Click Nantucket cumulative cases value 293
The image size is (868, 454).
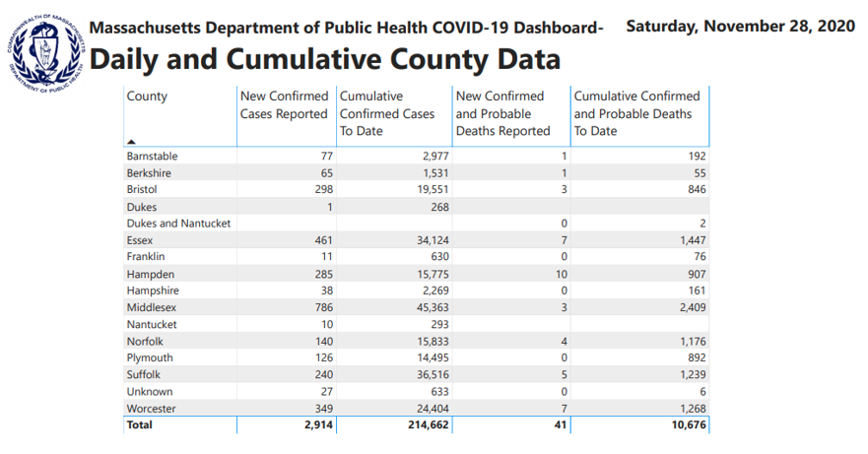click(439, 324)
